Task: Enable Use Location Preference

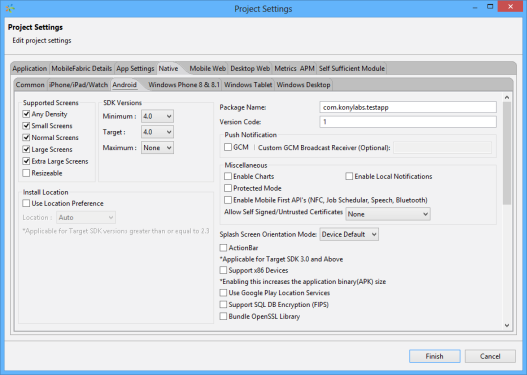Action: [26, 203]
